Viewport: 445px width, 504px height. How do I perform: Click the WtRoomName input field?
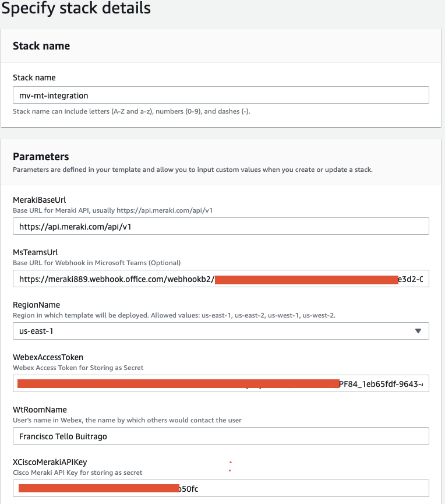221,436
